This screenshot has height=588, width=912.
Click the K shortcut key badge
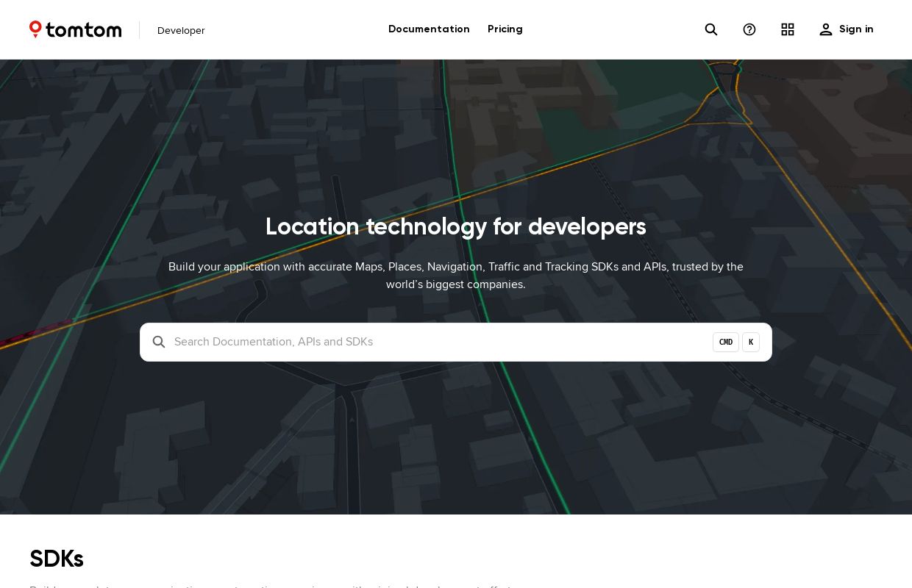[x=751, y=342]
